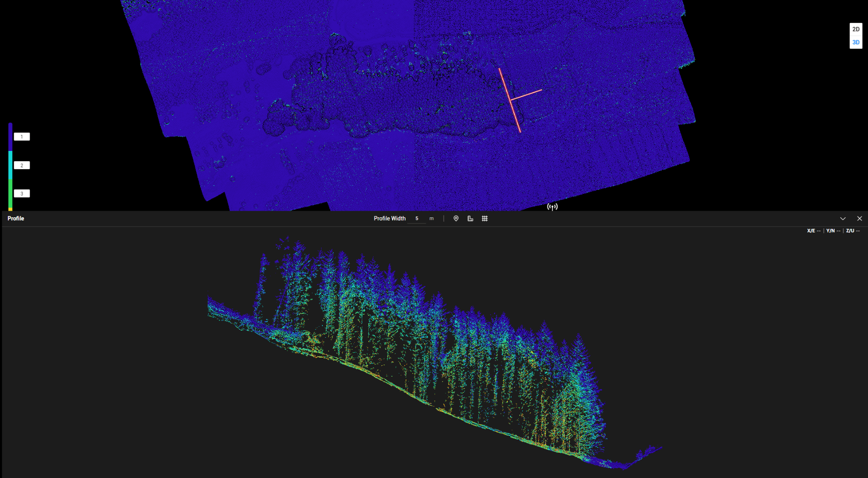This screenshot has height=478, width=868.
Task: Click legend label 2 box
Action: click(x=22, y=165)
